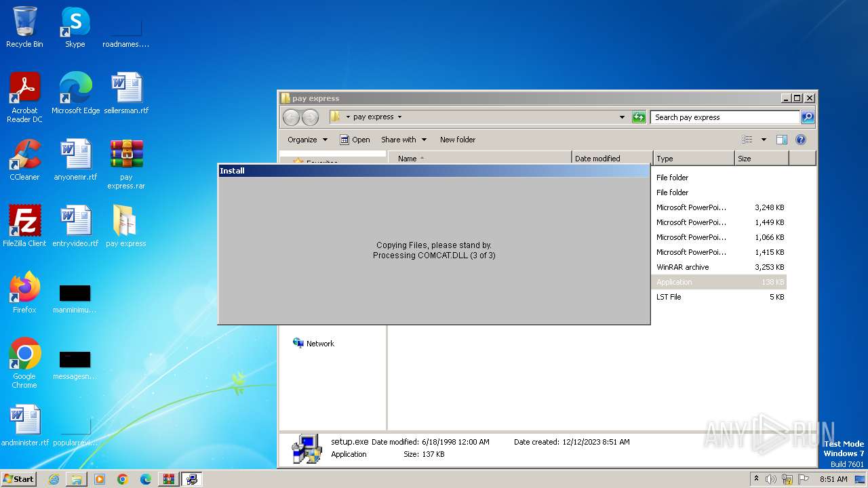Screen dimensions: 868x488
Task: Open FileZilla Client shortcut
Action: coord(24,226)
